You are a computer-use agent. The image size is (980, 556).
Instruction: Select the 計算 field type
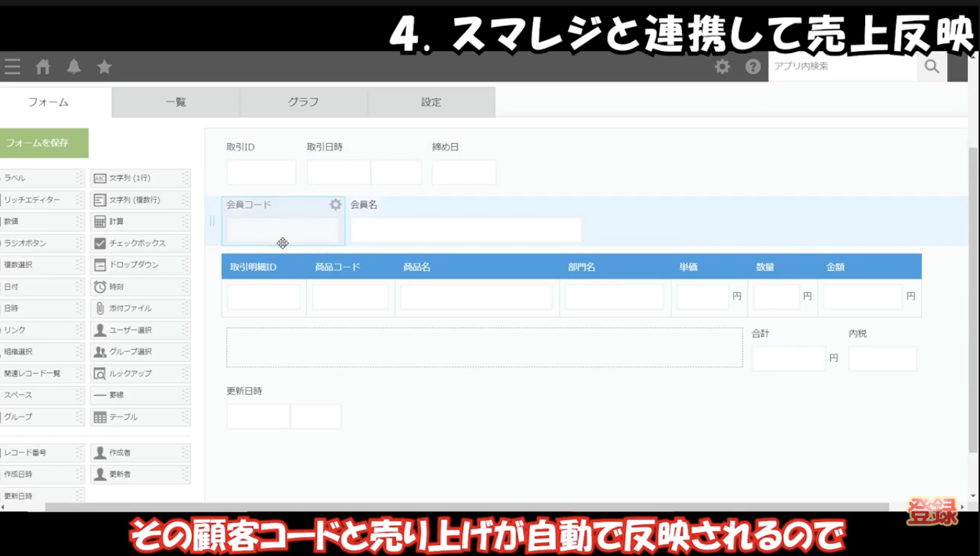(139, 221)
